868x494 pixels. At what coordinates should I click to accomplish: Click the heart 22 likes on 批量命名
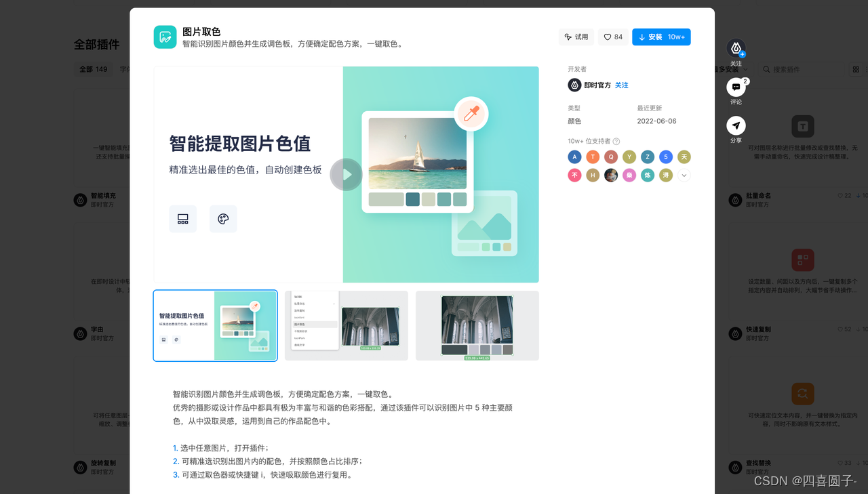[844, 196]
